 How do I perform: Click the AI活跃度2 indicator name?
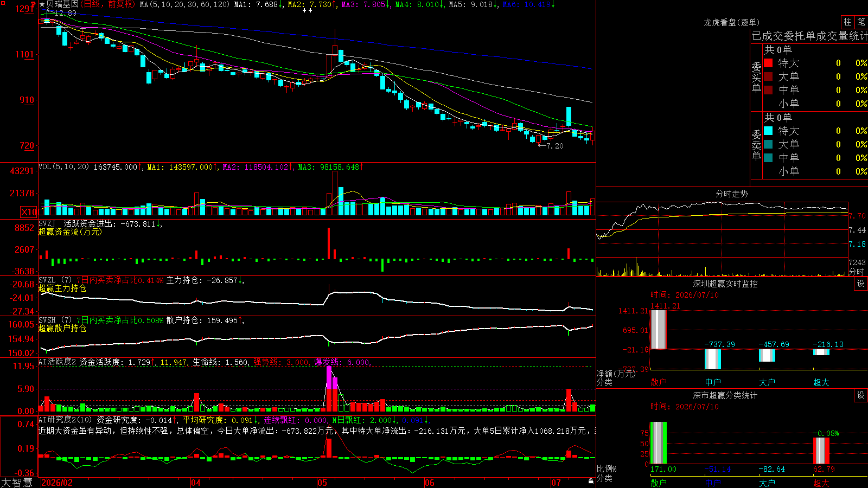[x=58, y=362]
